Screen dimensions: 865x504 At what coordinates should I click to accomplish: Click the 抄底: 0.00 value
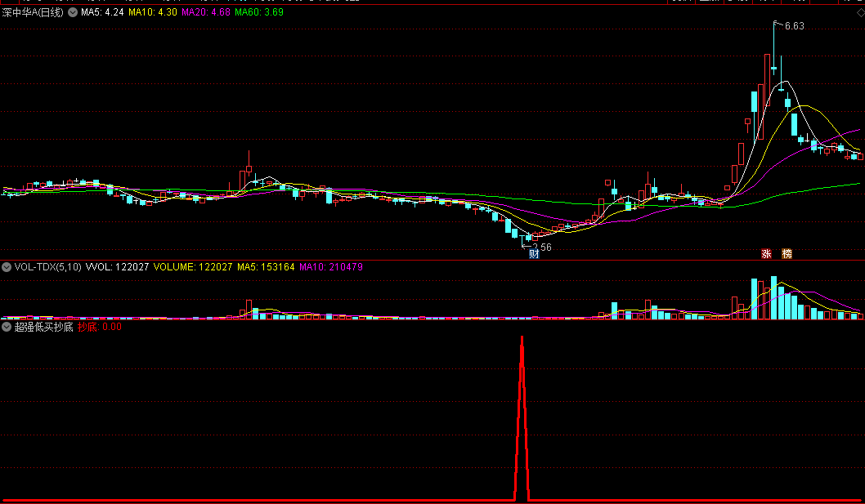100,327
